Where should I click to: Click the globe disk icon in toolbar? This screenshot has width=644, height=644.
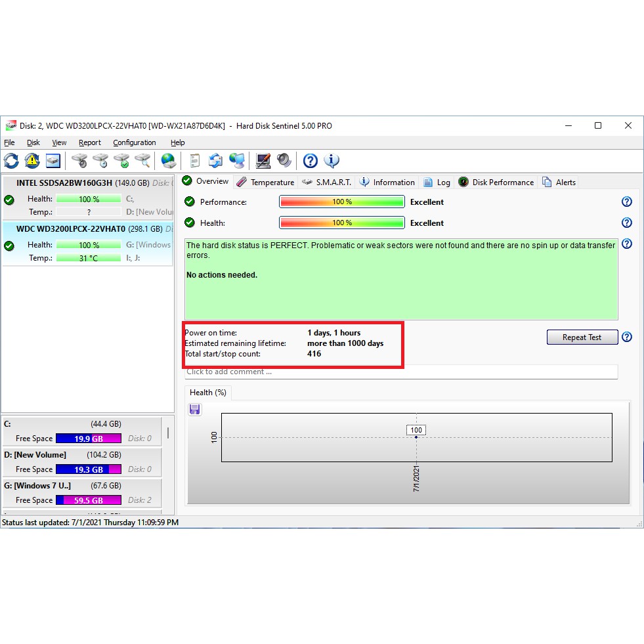point(169,161)
